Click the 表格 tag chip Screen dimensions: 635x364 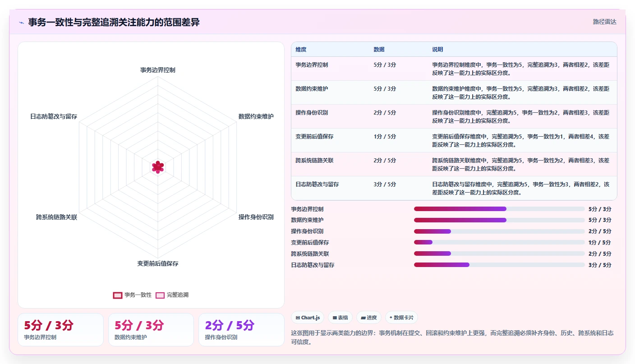[340, 318]
